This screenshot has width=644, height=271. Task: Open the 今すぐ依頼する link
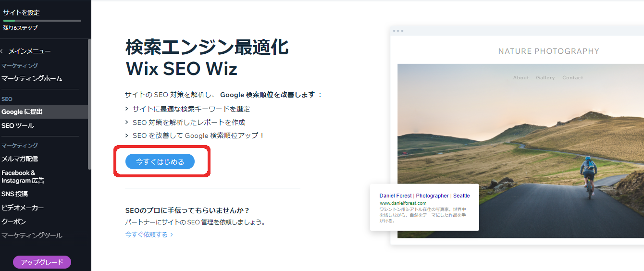point(149,234)
